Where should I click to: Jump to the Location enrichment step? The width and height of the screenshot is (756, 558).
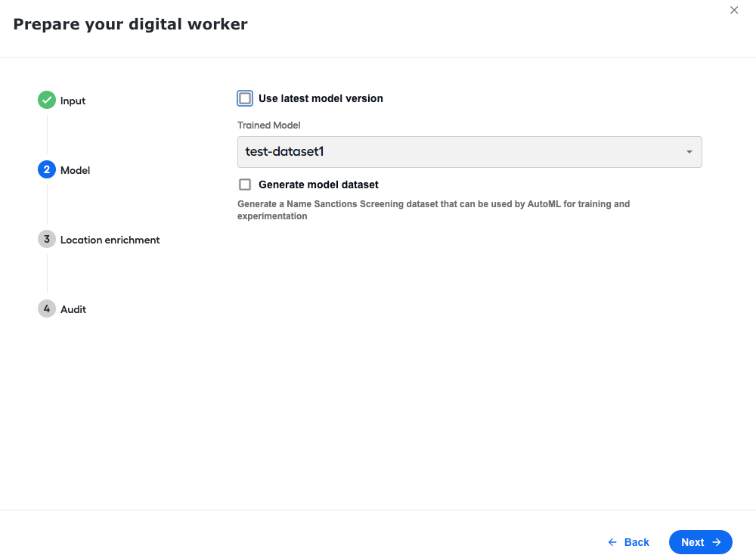[x=110, y=240]
